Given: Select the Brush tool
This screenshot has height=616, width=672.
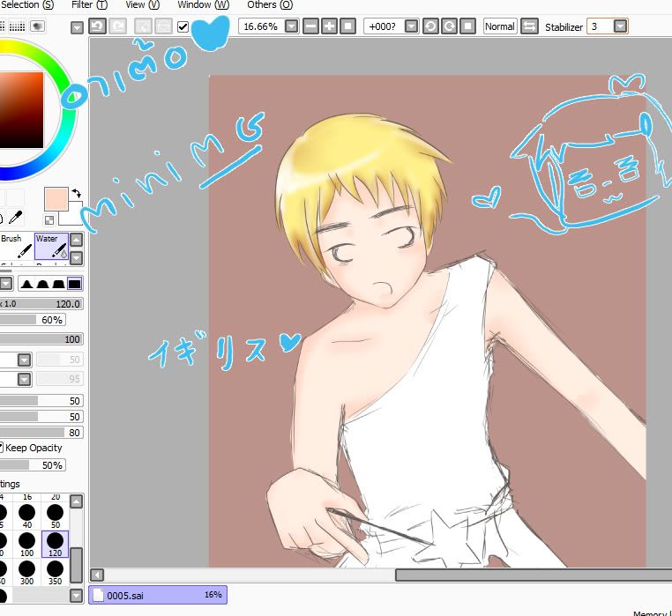Looking at the screenshot, I should pos(15,249).
